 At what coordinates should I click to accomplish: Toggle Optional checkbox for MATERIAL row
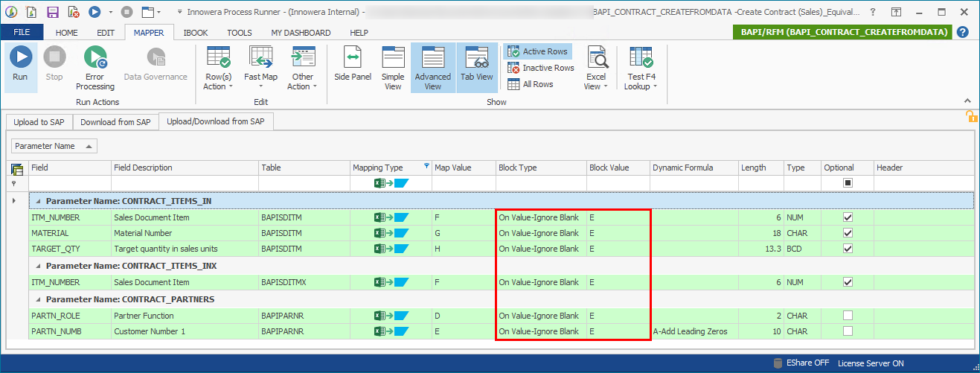[848, 233]
